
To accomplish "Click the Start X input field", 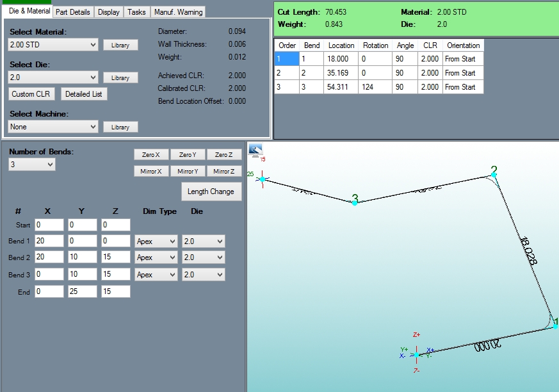I will click(x=49, y=225).
